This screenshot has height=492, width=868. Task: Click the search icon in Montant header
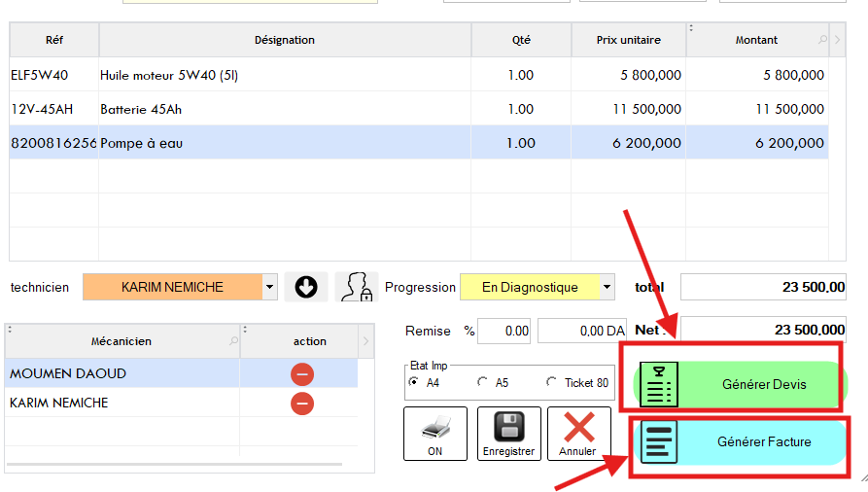click(x=823, y=41)
